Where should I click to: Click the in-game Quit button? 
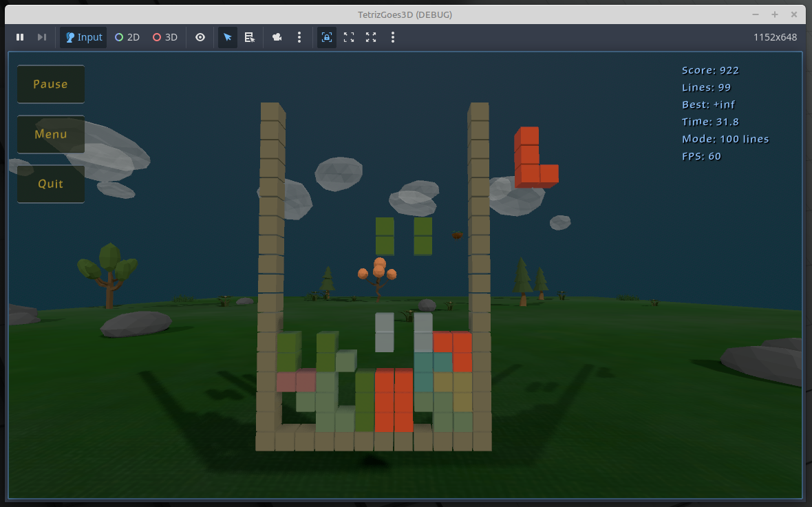51,184
